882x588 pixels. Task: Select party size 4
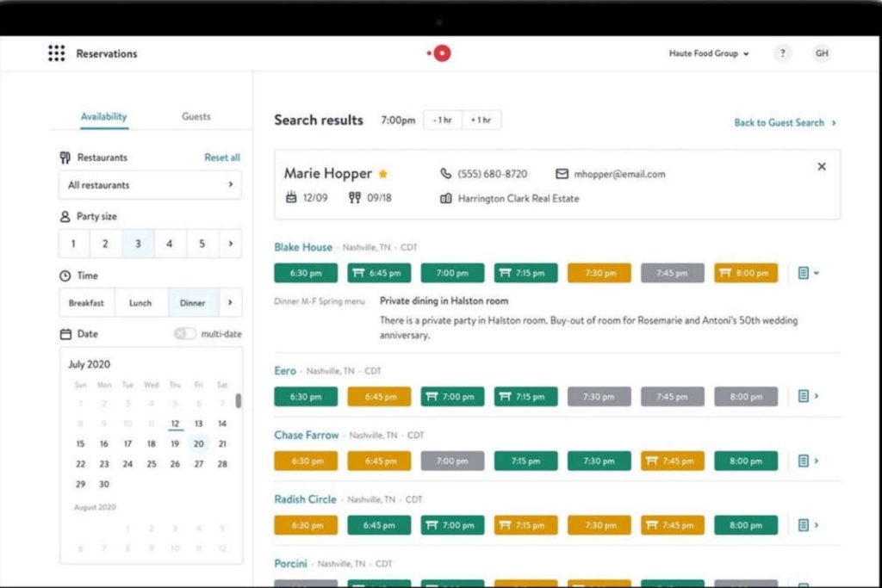pos(170,244)
